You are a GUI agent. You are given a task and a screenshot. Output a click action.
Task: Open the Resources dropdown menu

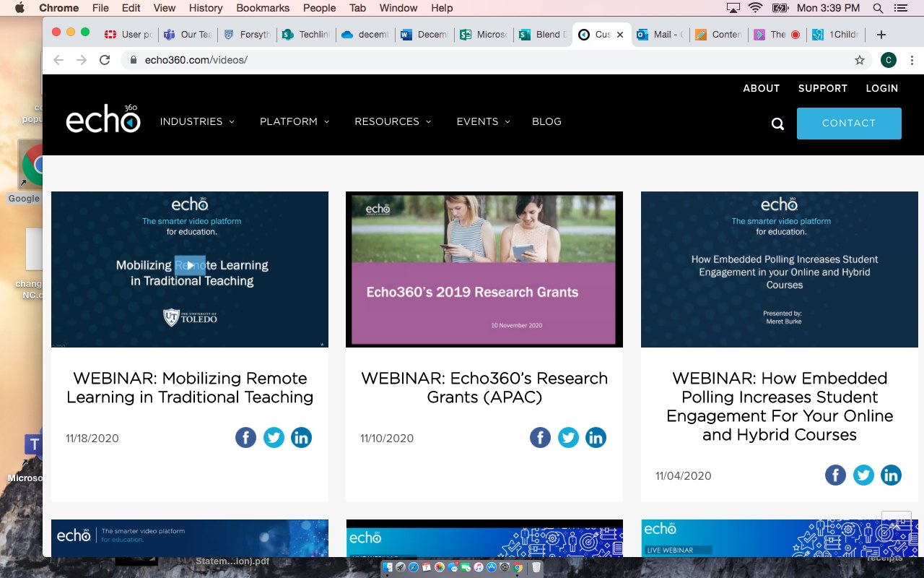[x=393, y=121]
